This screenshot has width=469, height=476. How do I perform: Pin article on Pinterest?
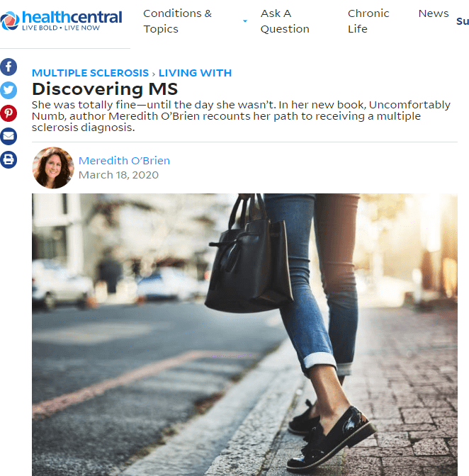point(9,113)
